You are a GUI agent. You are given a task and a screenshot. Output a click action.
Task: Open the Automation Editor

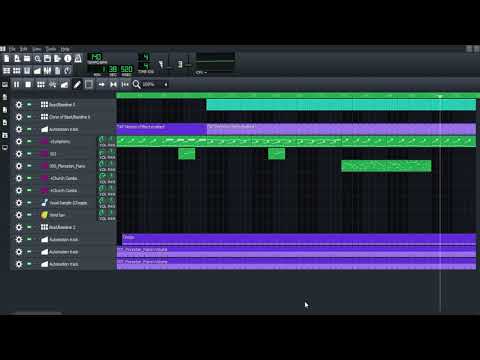(37, 71)
